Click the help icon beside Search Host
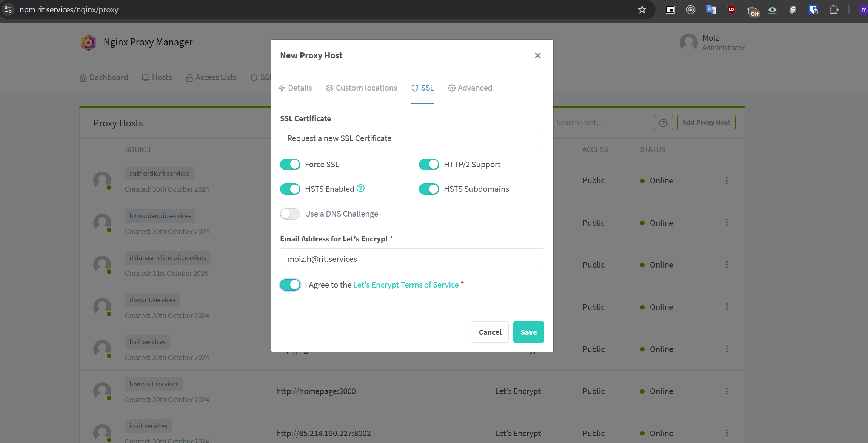Viewport: 868px width, 443px height. (663, 123)
